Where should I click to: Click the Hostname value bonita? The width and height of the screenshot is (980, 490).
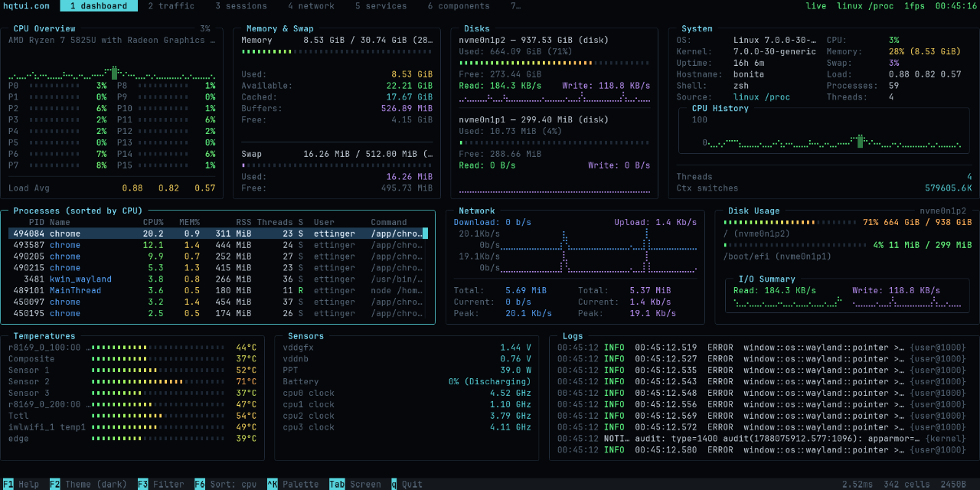(x=749, y=74)
